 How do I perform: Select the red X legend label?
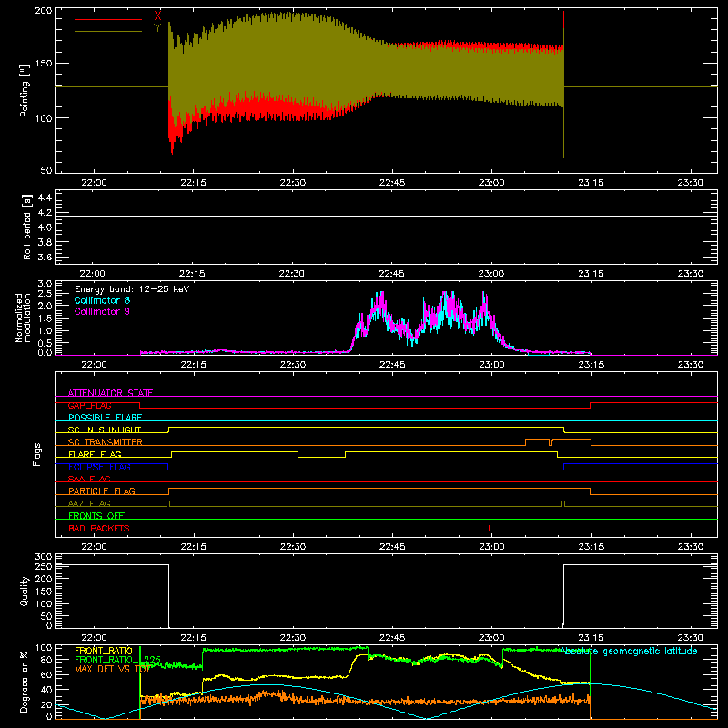[x=157, y=15]
